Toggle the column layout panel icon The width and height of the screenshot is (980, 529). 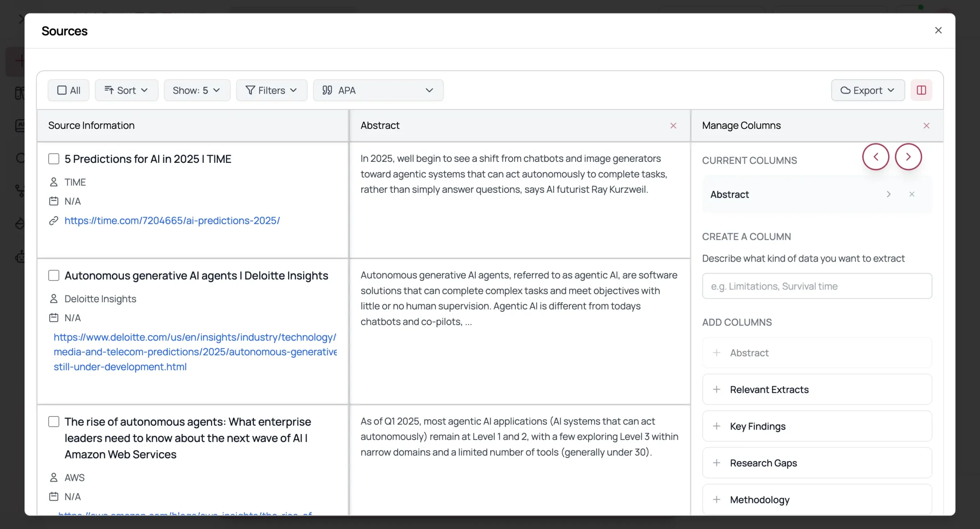pyautogui.click(x=921, y=90)
